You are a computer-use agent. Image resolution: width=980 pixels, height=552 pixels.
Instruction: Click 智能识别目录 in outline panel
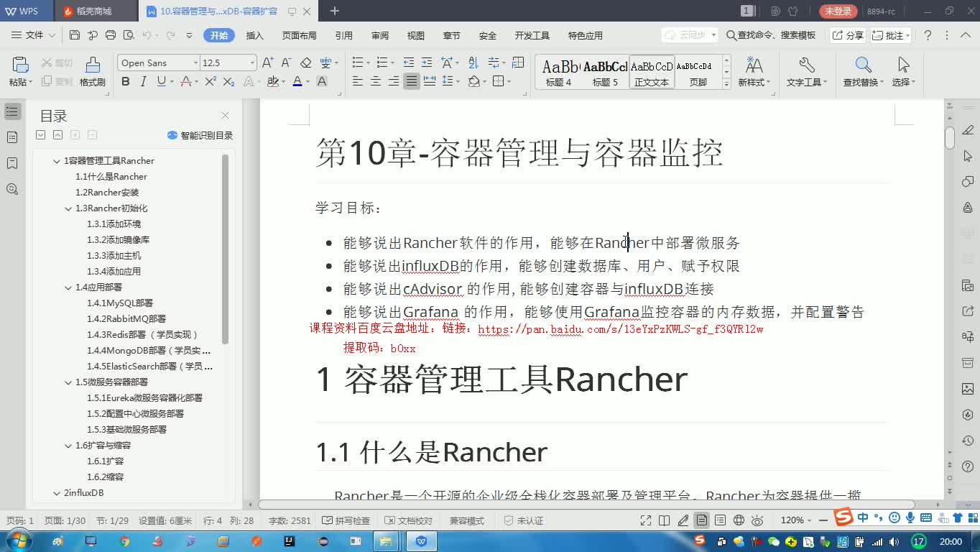coord(200,135)
